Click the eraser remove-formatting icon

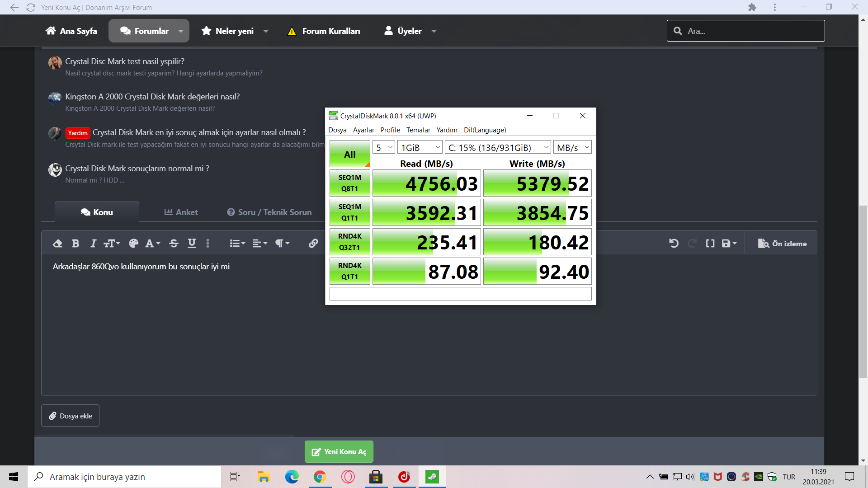[x=57, y=244]
